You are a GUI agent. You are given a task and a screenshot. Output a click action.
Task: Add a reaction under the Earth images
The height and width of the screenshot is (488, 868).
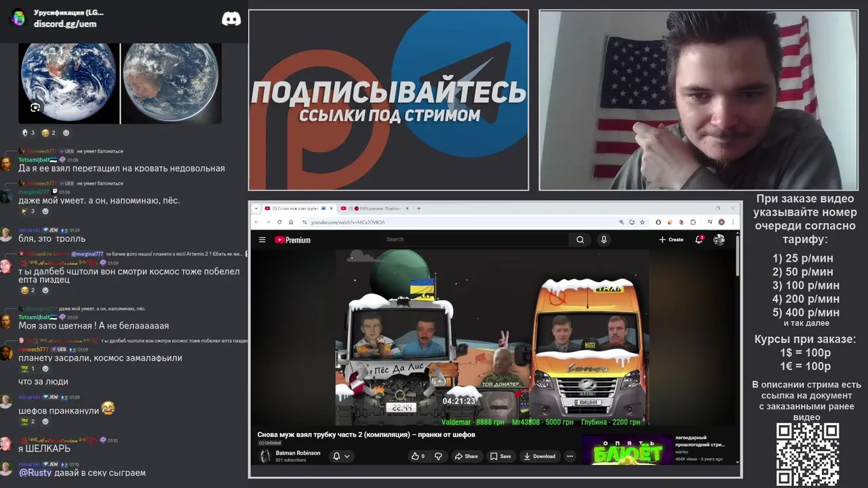[x=66, y=133]
